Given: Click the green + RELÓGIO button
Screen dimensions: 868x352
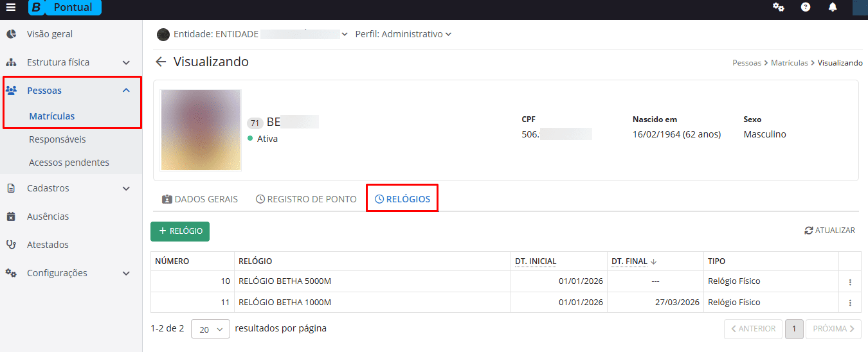Looking at the screenshot, I should point(180,231).
